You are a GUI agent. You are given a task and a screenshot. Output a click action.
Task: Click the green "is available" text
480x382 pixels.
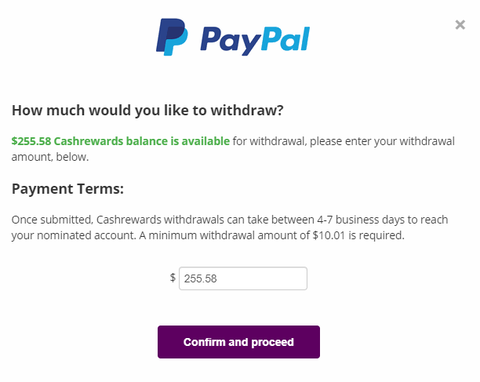pos(200,141)
